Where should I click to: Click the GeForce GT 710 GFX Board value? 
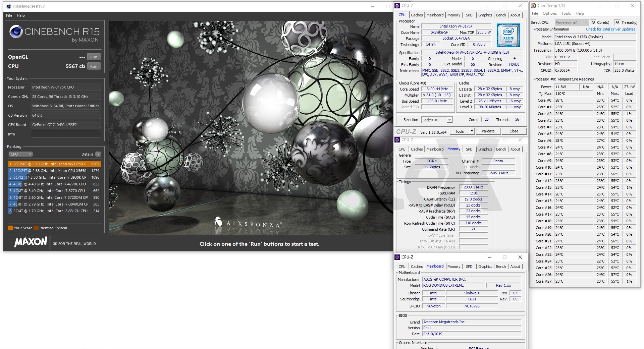click(x=66, y=125)
